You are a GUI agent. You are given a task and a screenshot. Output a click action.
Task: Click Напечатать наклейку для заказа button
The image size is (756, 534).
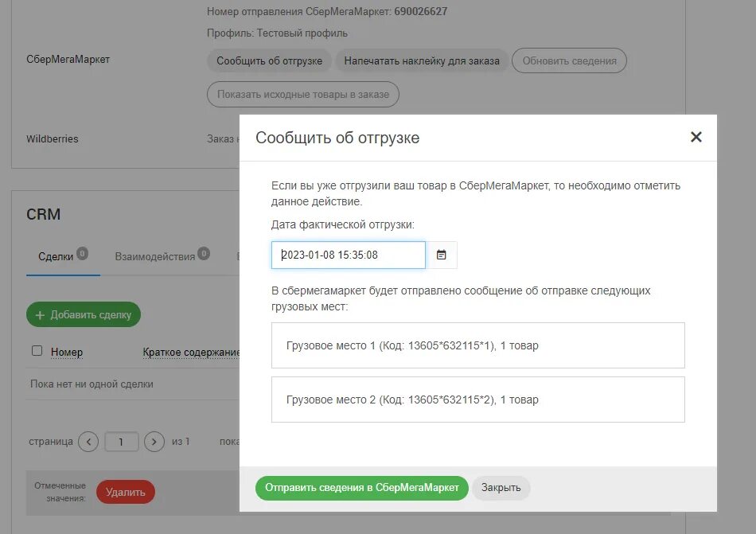click(422, 61)
